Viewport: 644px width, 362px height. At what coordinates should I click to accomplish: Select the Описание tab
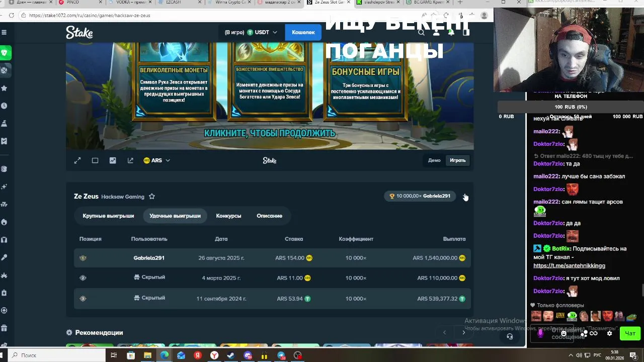[x=269, y=216]
